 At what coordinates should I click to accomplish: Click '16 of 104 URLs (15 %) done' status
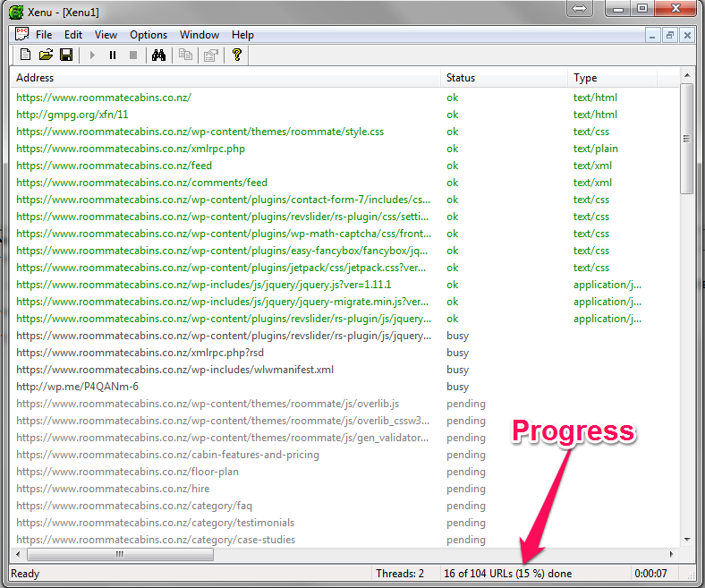pyautogui.click(x=507, y=573)
